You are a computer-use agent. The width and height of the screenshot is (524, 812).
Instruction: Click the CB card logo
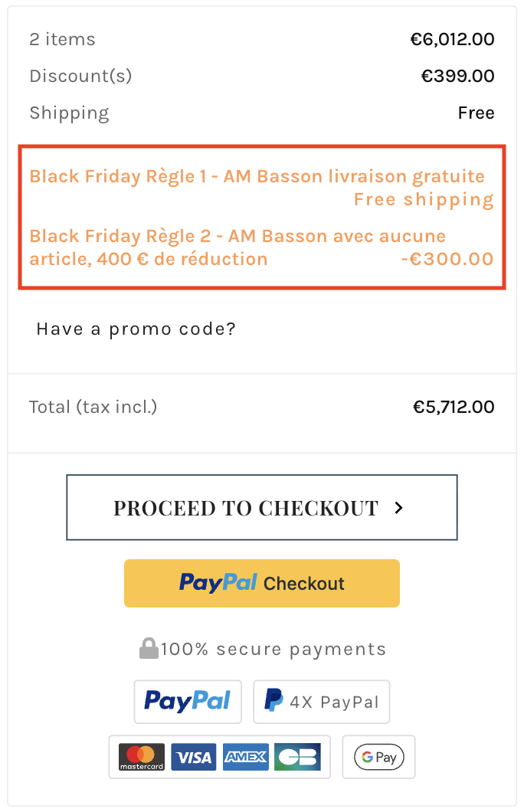[297, 757]
